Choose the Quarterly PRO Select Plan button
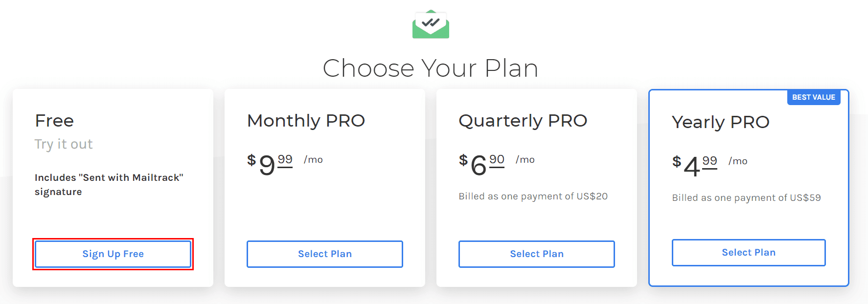Image resolution: width=868 pixels, height=304 pixels. [x=537, y=254]
